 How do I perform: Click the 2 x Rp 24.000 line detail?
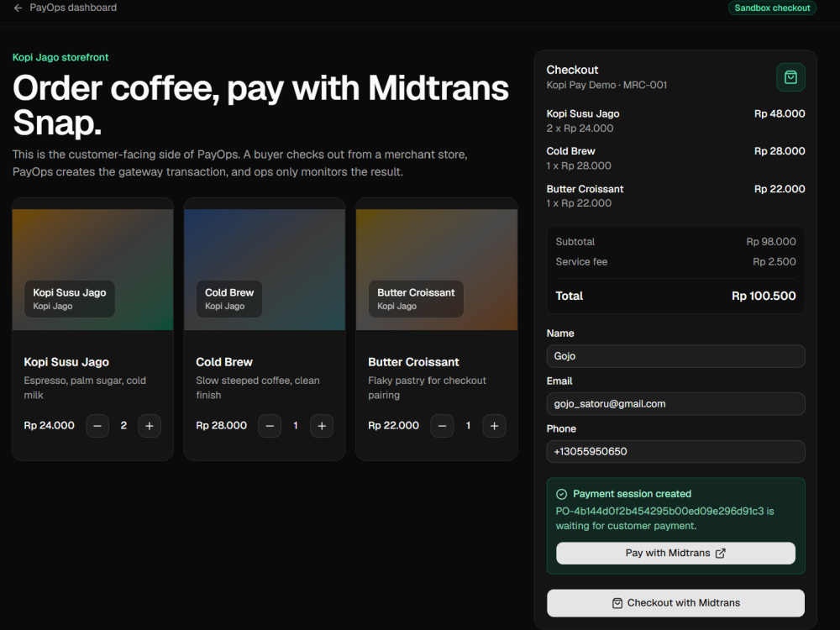pos(580,129)
